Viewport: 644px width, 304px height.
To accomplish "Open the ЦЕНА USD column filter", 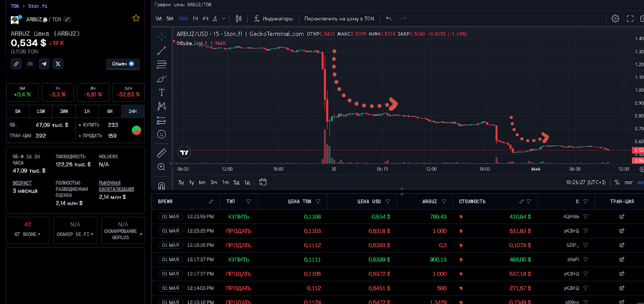I will click(x=388, y=201).
